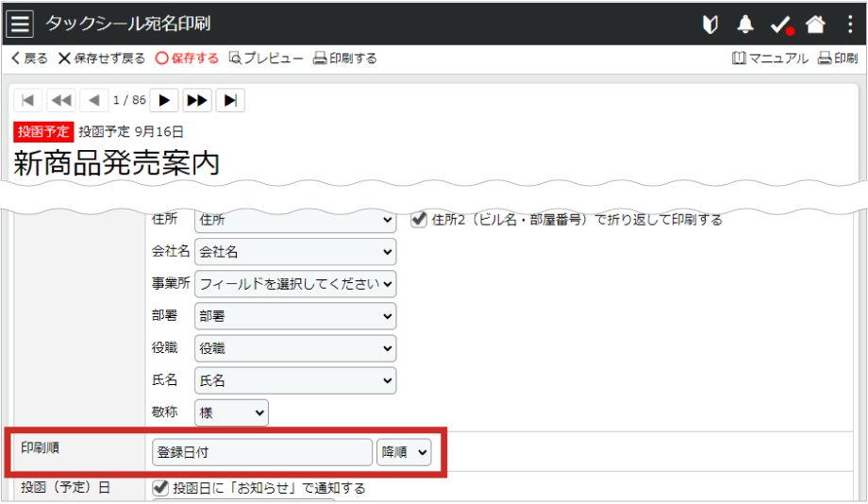Click 保存せず戻る to discard changes
The image size is (868, 504).
102,59
